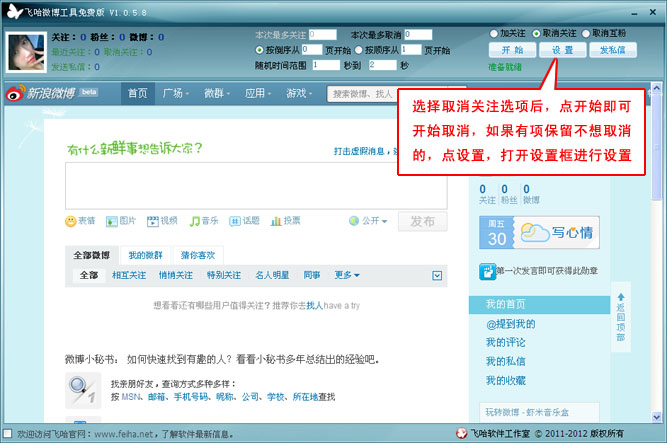Filter by 悄悄关注

click(x=176, y=275)
